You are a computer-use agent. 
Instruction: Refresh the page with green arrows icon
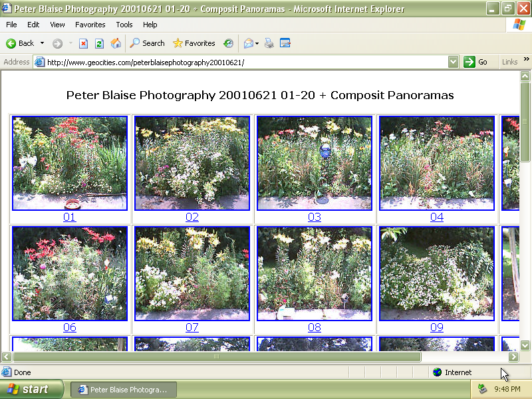click(x=99, y=43)
